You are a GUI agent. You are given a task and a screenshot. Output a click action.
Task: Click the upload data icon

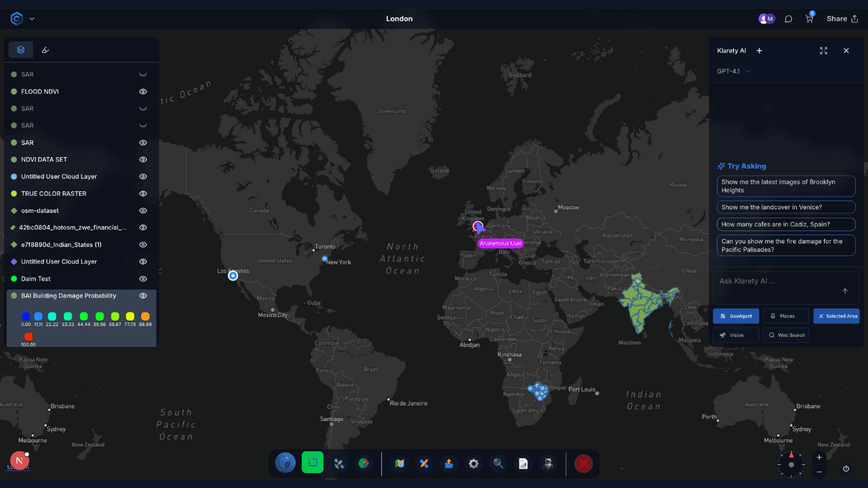(448, 464)
